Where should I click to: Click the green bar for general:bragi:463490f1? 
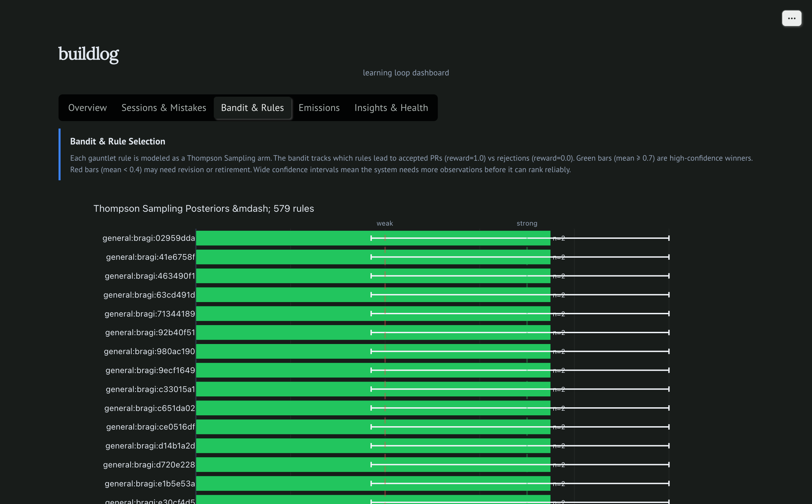click(284, 276)
